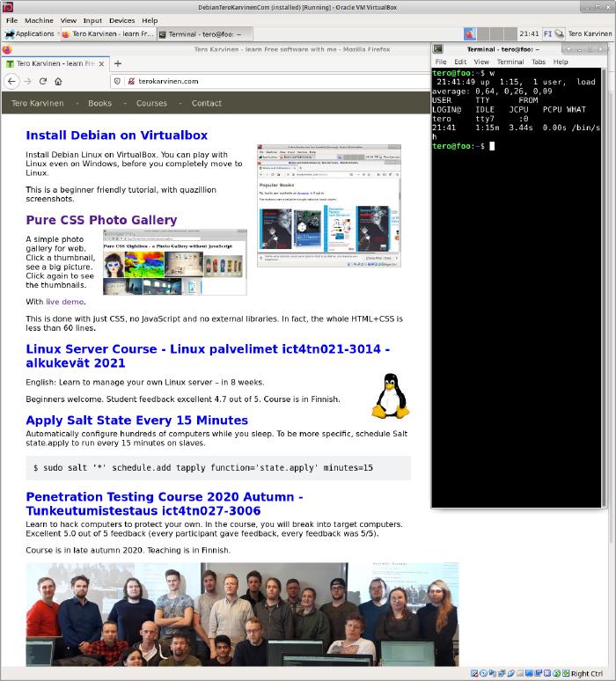
Task: Open VirtualBox Devices menu
Action: tap(121, 20)
